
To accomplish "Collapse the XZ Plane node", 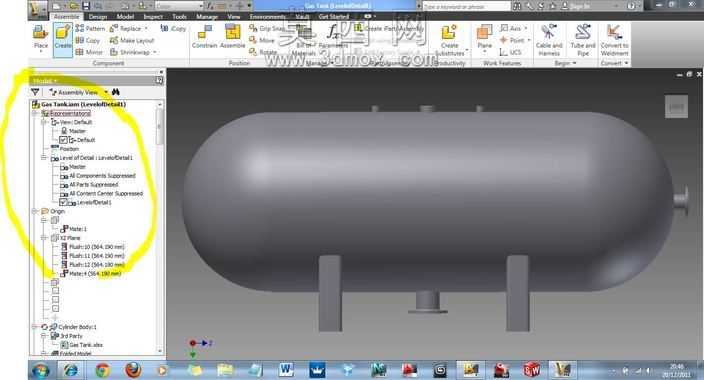I will tap(44, 238).
